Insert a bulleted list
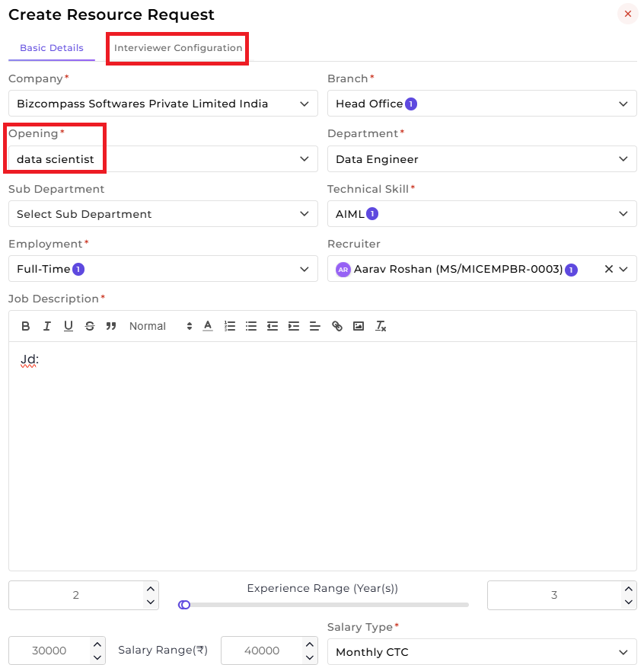Screen dimensions: 644x665 coord(251,326)
